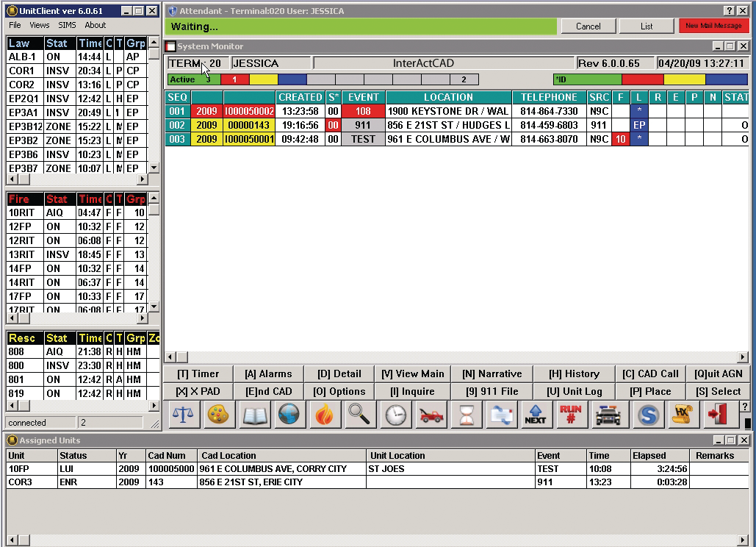Select the police car toolbar icon

607,415
